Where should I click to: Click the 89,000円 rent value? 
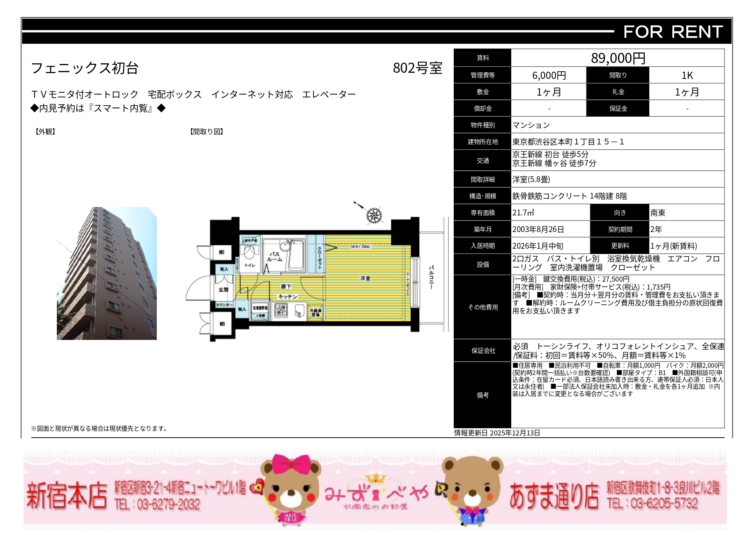(x=618, y=58)
